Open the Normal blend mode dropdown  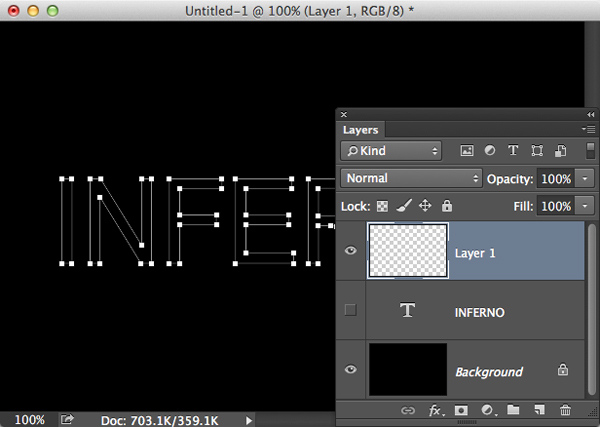411,178
